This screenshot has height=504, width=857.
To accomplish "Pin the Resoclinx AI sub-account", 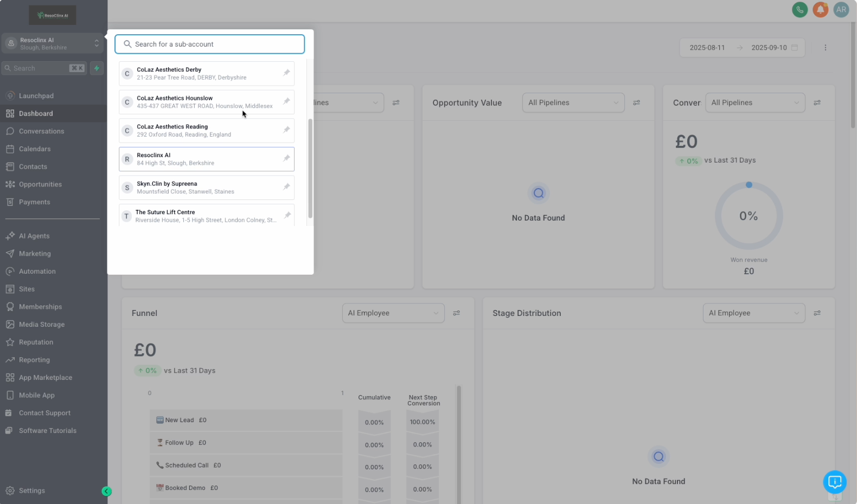I will tap(286, 158).
